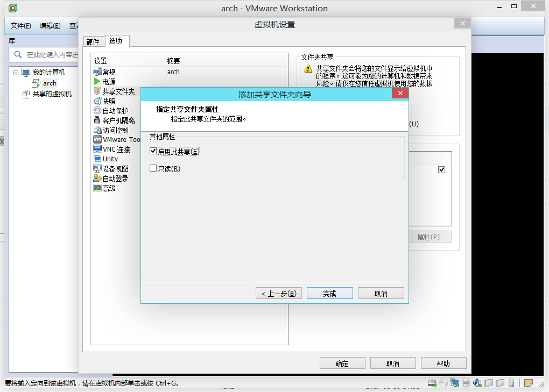Open the yellow message log note icon
Image resolution: width=549 pixels, height=392 pixels.
tap(529, 383)
